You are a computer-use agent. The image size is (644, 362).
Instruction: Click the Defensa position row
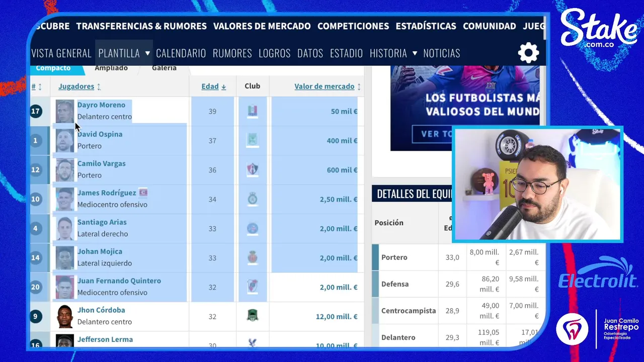(458, 284)
